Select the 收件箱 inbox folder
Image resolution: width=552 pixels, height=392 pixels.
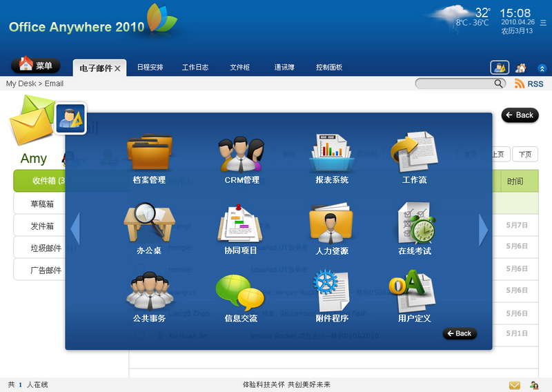click(x=39, y=181)
